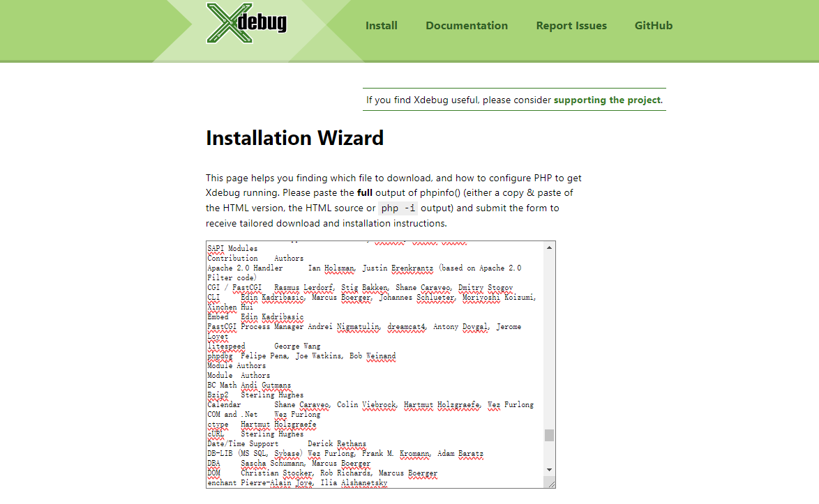Open the Install page
The image size is (819, 504).
pos(382,26)
